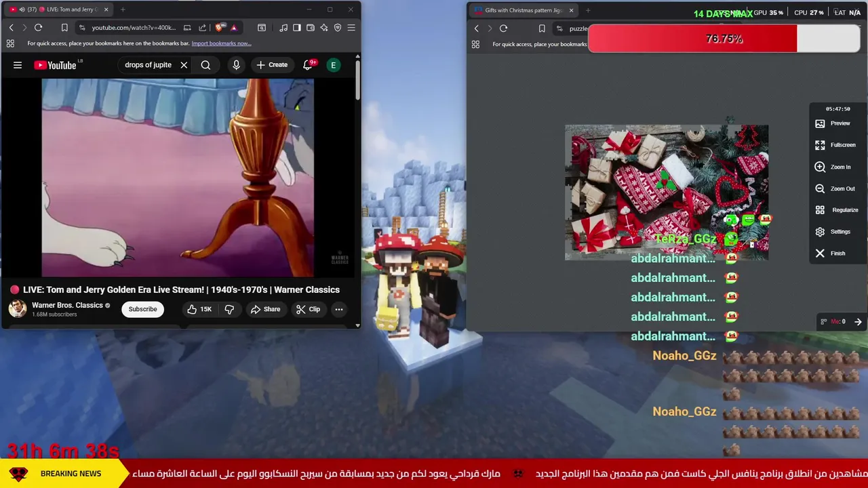Click 'Import bookmarks now...' link
Viewport: 868px width, 488px height.
coord(221,43)
